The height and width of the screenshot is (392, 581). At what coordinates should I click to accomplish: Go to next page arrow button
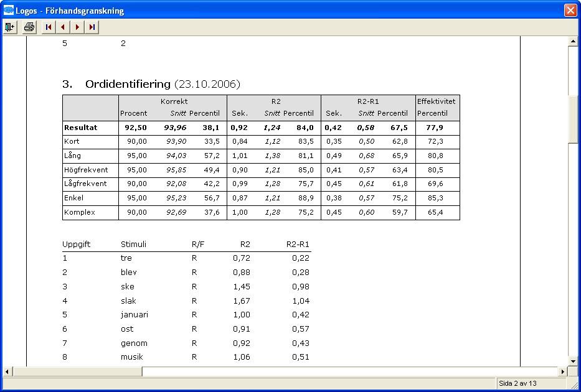[x=77, y=27]
